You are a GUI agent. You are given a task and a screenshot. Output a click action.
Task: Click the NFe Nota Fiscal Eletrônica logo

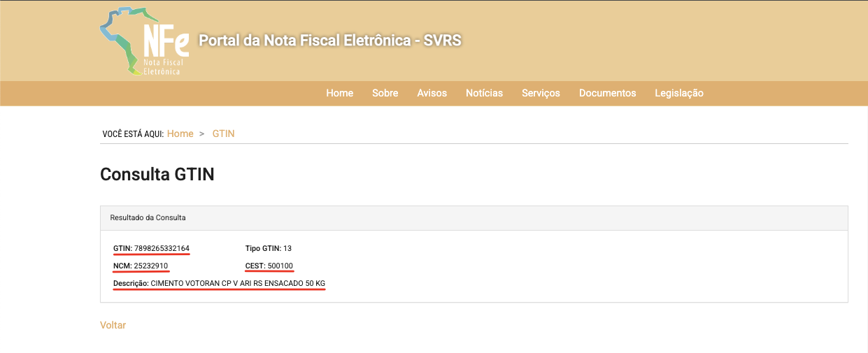coord(145,41)
